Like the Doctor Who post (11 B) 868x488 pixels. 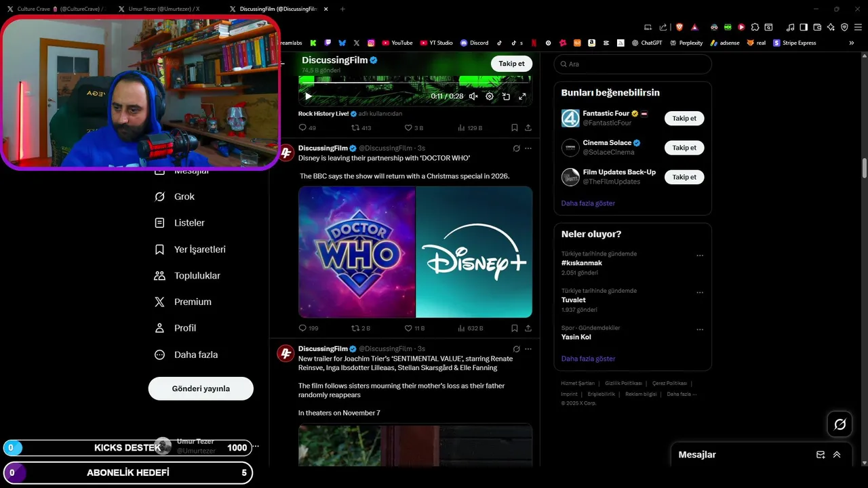click(x=414, y=328)
